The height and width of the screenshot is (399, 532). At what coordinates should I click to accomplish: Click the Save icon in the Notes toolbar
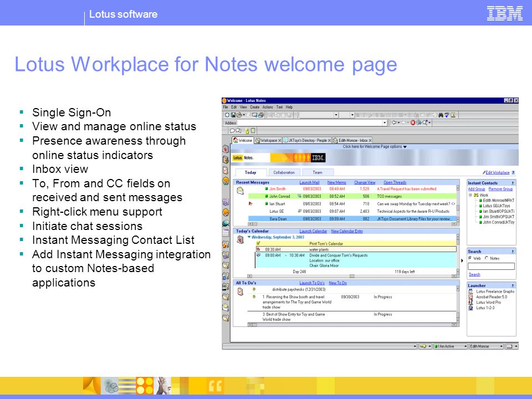233,115
